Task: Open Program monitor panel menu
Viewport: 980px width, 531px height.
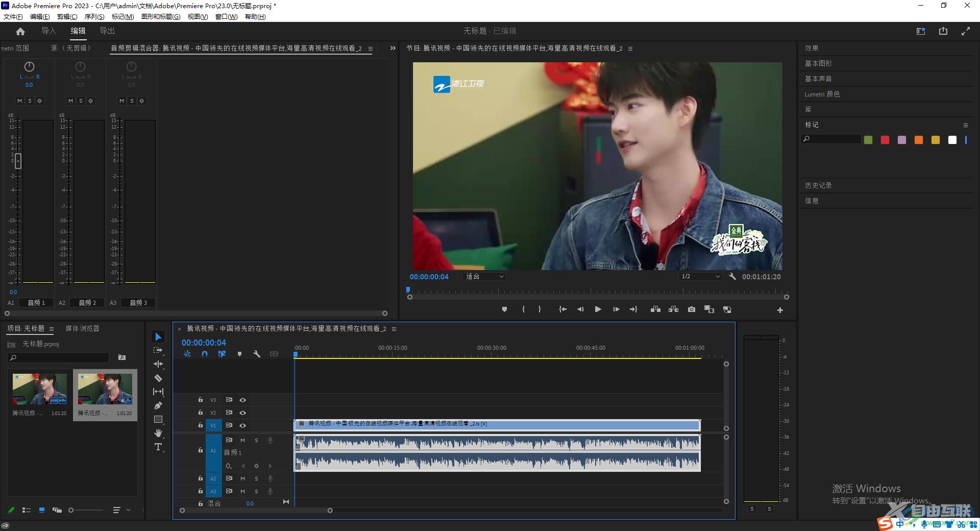Action: click(x=630, y=49)
